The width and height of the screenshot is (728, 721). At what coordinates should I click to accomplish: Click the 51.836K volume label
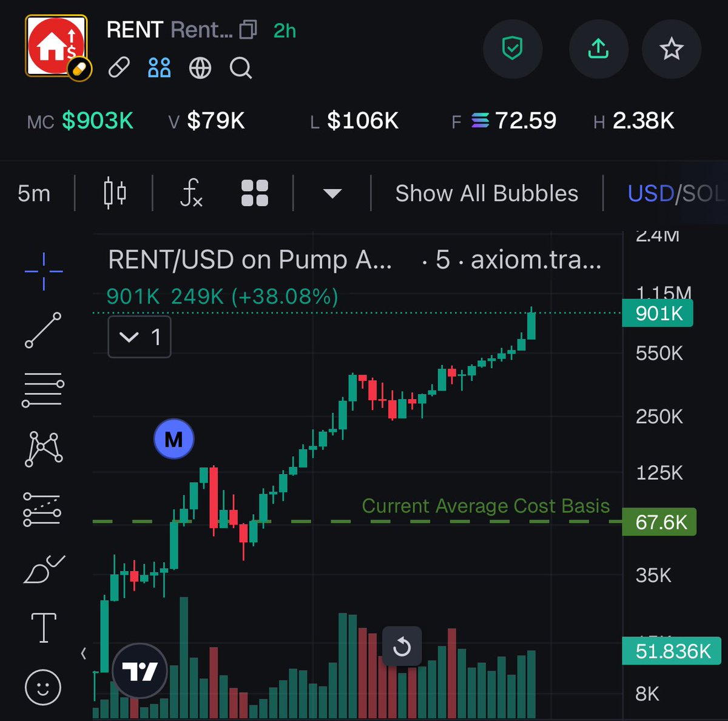point(672,651)
